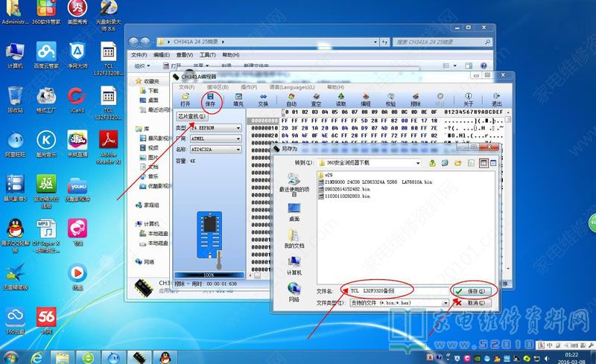Open the 56 video desktop icon
This screenshot has width=596, height=364.
click(46, 321)
